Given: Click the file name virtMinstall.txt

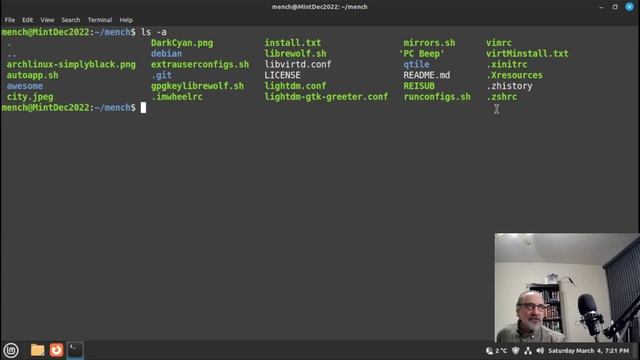Looking at the screenshot, I should (x=527, y=53).
